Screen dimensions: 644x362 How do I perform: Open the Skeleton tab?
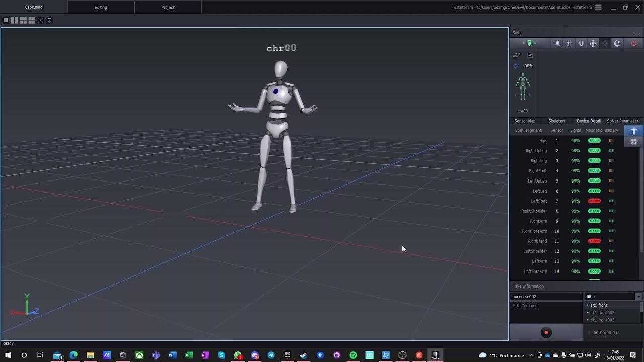[556, 121]
